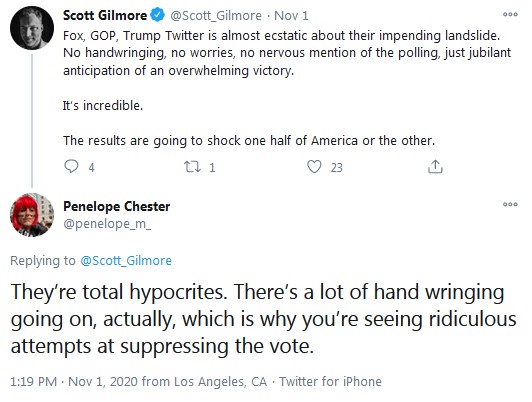
Task: Open Penelope Chester display name
Action: (117, 206)
